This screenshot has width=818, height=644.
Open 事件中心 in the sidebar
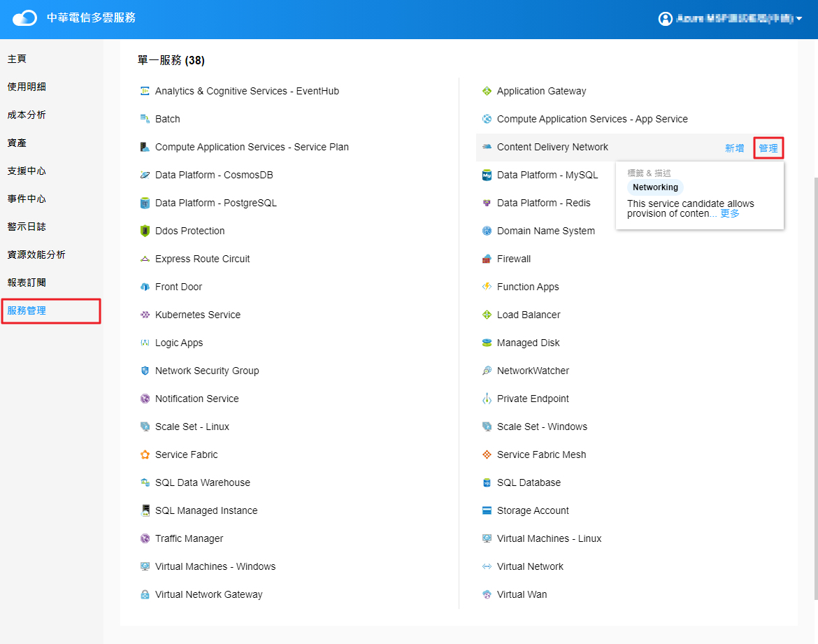point(27,199)
